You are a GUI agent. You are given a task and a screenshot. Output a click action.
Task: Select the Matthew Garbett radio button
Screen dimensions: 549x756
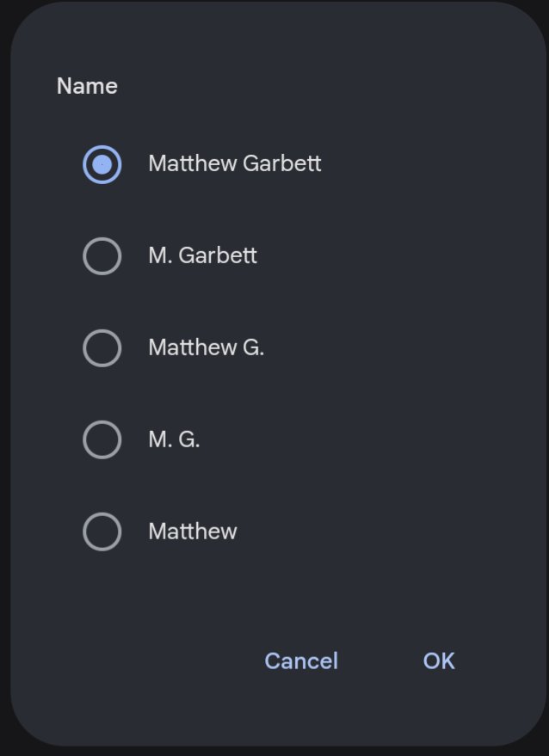pyautogui.click(x=102, y=164)
